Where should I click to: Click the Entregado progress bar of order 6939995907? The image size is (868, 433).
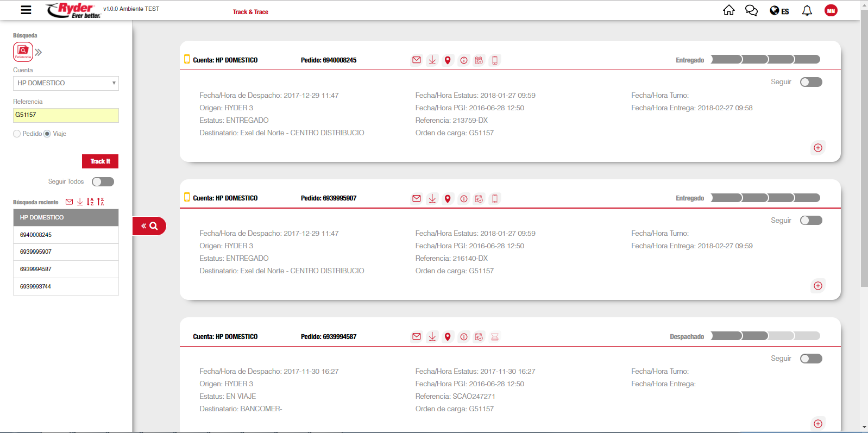(765, 198)
